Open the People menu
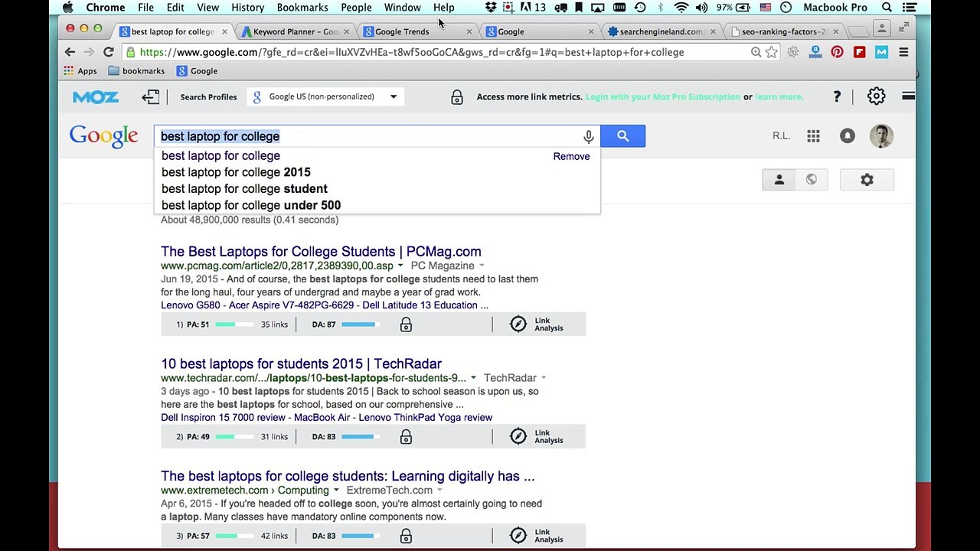 tap(356, 8)
